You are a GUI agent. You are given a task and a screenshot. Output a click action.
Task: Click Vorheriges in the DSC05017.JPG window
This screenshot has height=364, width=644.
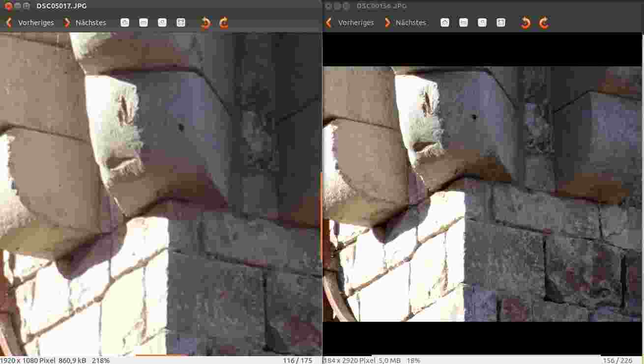pos(30,23)
